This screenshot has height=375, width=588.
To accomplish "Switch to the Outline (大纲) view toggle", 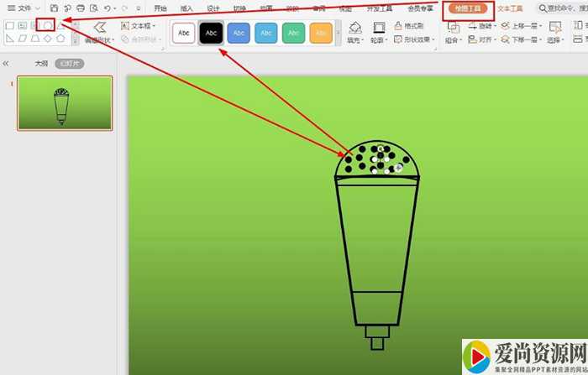I will (x=41, y=64).
